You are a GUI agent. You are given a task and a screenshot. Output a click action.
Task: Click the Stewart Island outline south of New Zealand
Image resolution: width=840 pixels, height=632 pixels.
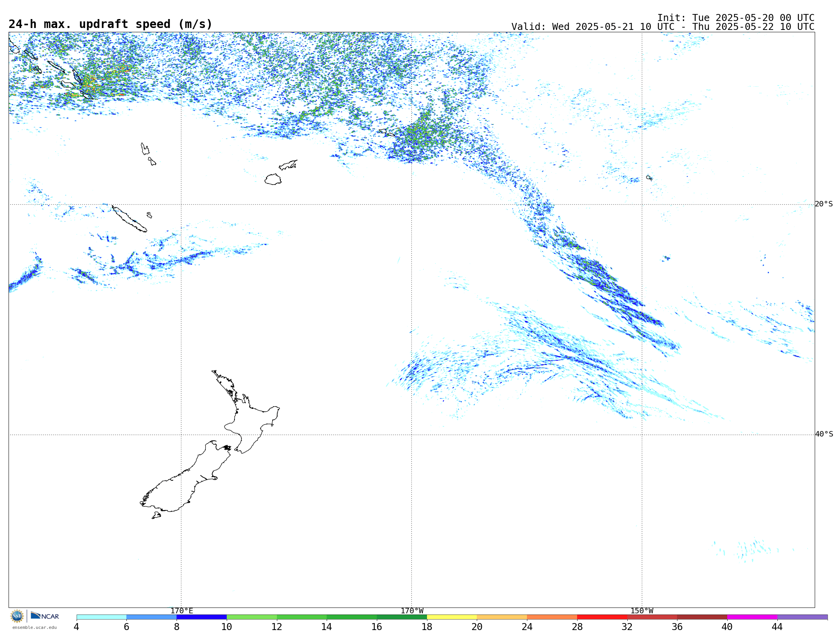[156, 515]
